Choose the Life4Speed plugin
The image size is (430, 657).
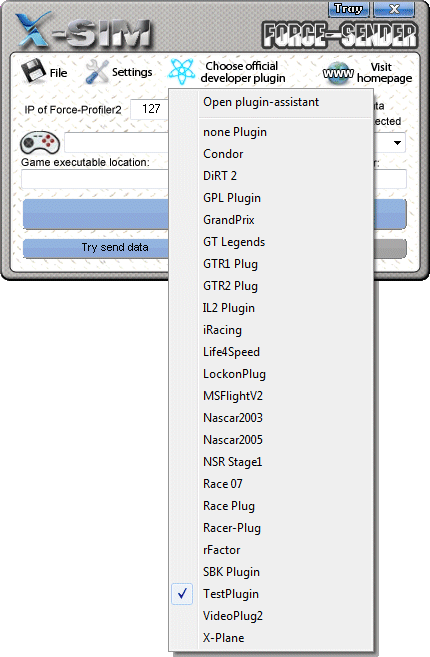pyautogui.click(x=271, y=352)
